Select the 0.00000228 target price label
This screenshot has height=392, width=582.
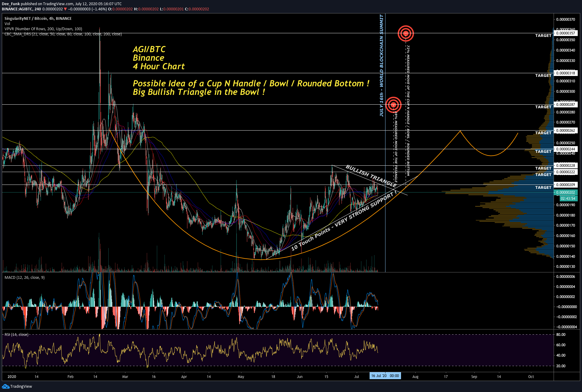[566, 165]
